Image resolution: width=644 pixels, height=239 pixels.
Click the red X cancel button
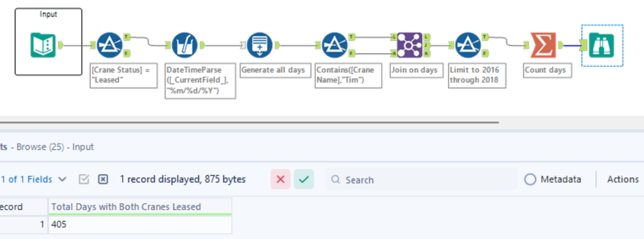pyautogui.click(x=280, y=180)
